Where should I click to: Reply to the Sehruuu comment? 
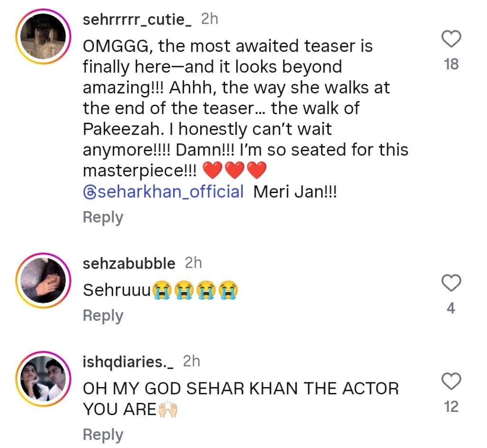click(103, 315)
